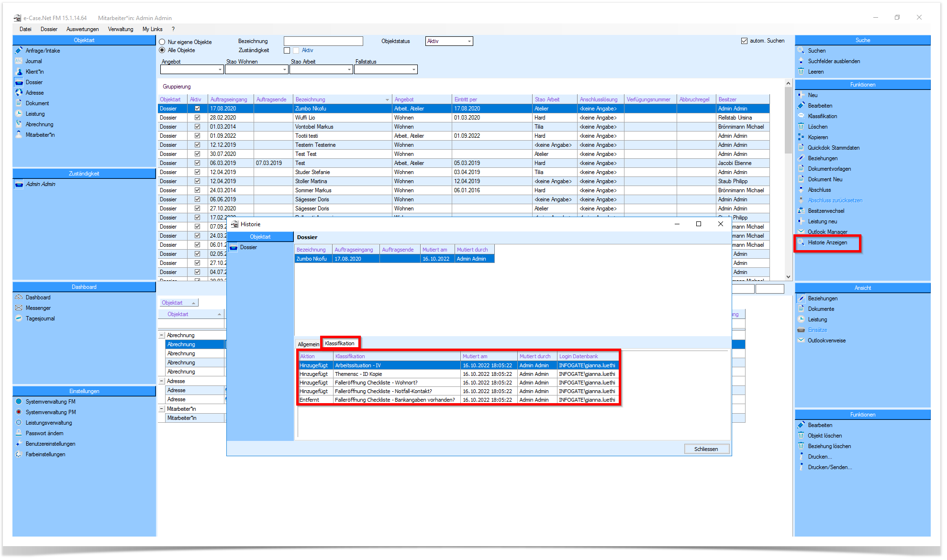The height and width of the screenshot is (560, 947).
Task: Open the Stao Arbeit dropdown
Action: click(349, 70)
